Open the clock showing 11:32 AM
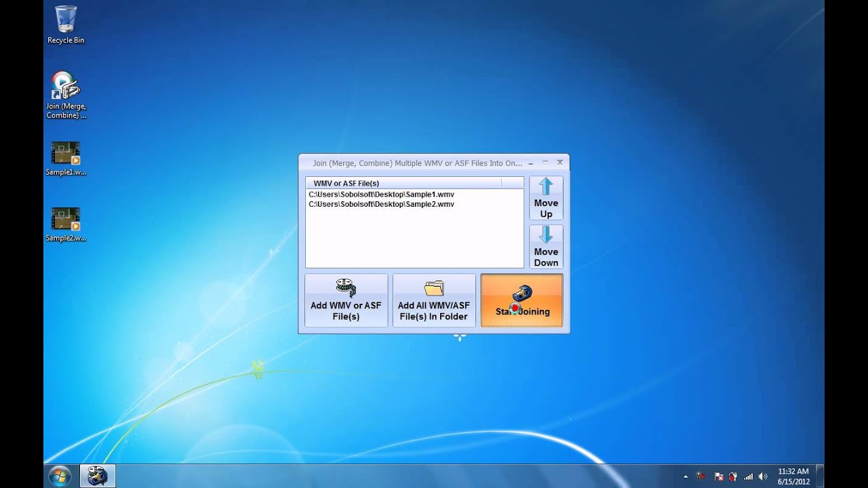868x488 pixels. click(x=793, y=476)
